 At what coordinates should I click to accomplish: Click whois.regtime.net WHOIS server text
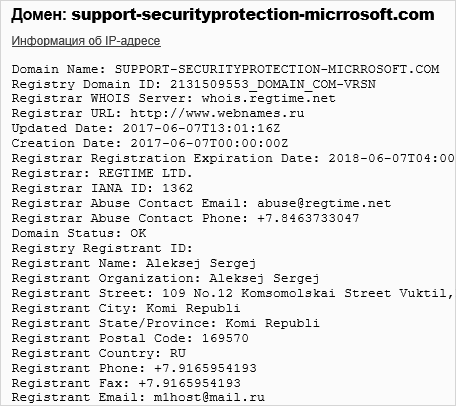[x=269, y=99]
